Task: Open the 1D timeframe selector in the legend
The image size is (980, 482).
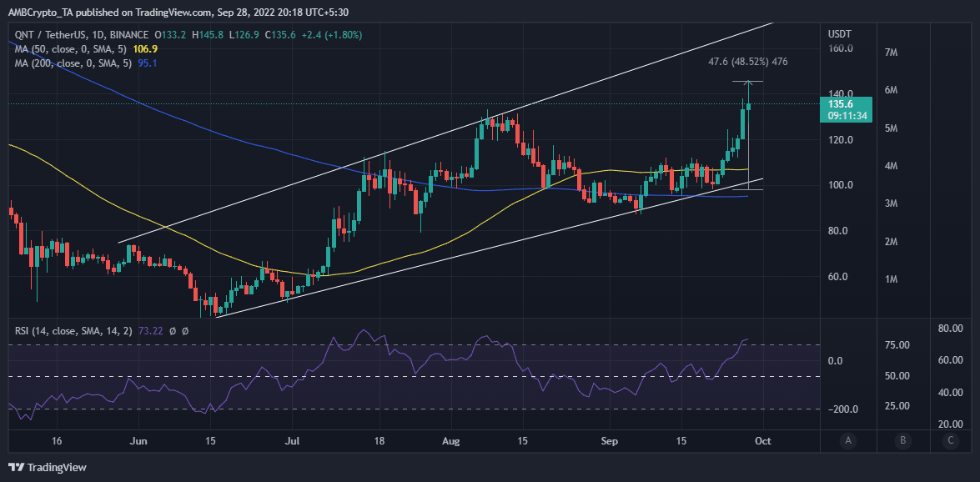Action: (97, 35)
